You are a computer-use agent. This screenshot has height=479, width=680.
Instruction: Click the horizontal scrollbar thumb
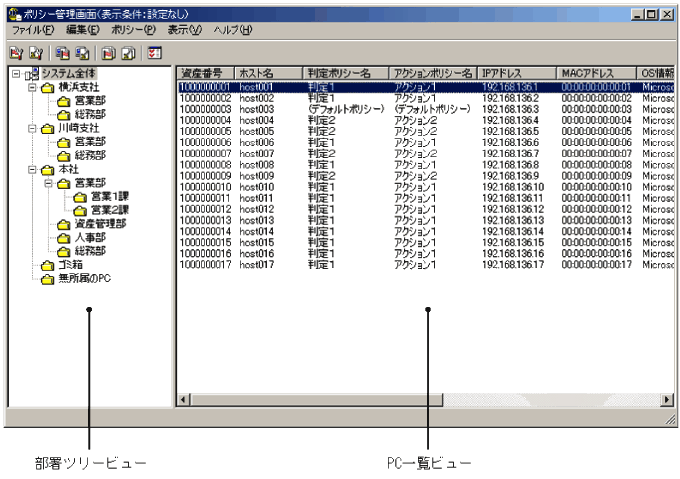(316, 400)
